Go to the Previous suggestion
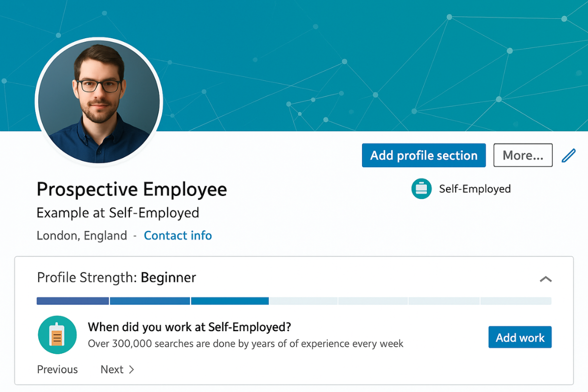588x392 pixels. click(x=57, y=369)
